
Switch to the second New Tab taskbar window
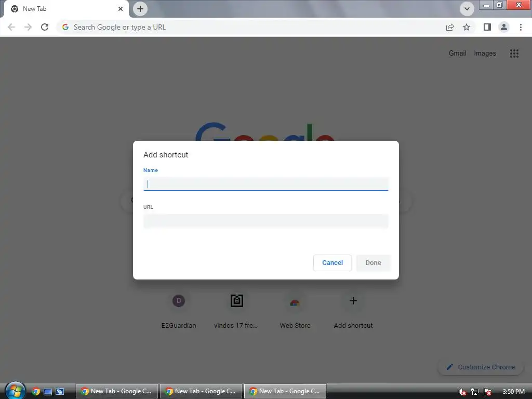pos(201,391)
